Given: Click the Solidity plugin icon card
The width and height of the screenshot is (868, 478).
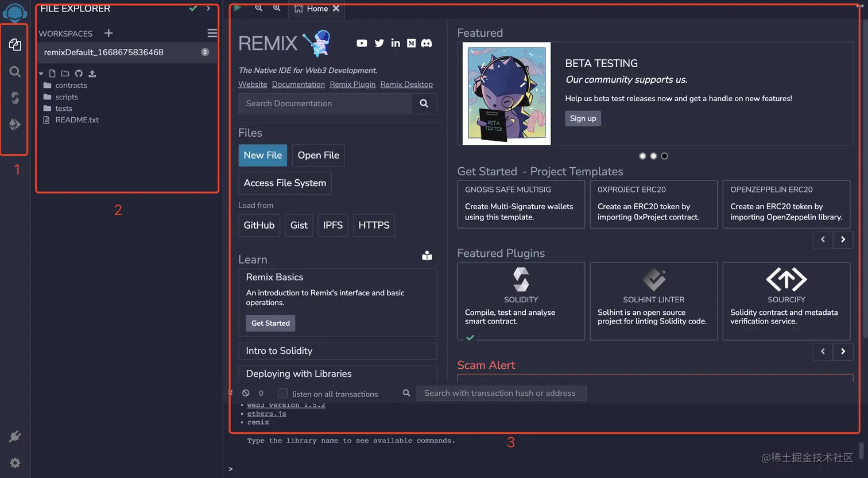Looking at the screenshot, I should 521,301.
